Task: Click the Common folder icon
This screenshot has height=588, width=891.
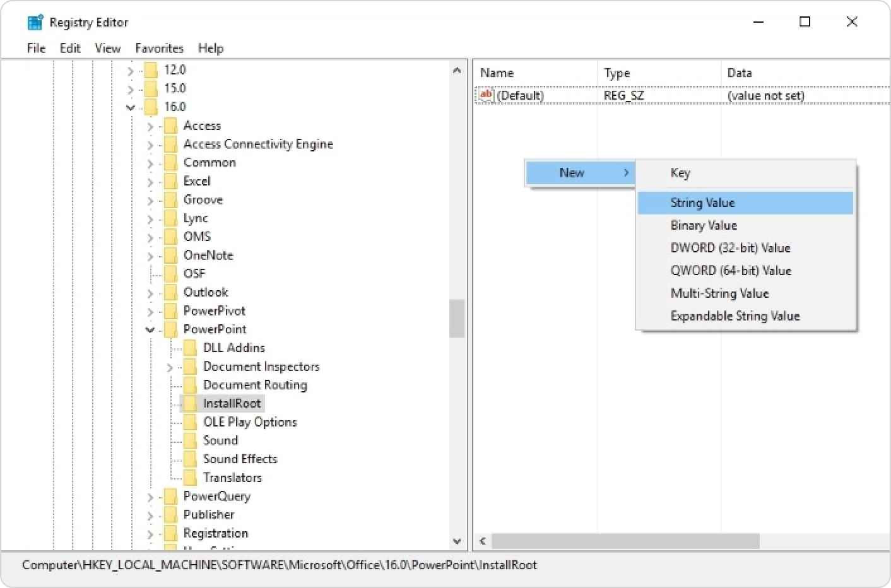Action: click(170, 163)
